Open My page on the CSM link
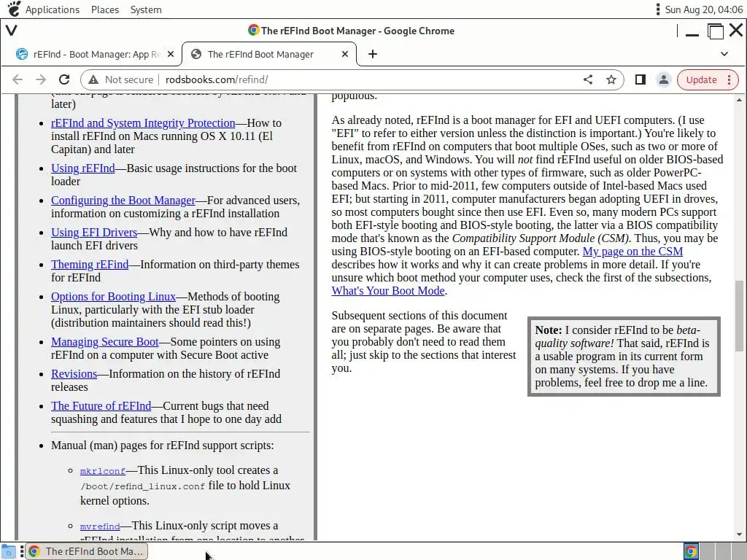 632,252
